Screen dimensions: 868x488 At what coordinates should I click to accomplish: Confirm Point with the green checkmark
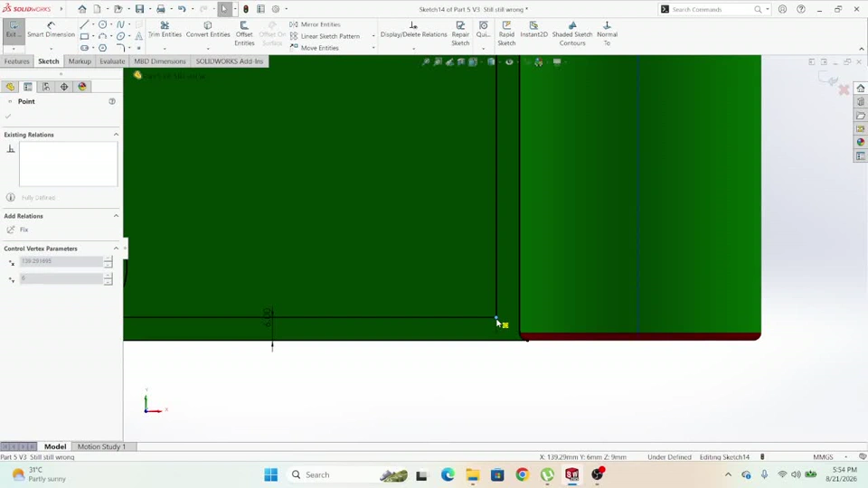click(8, 117)
